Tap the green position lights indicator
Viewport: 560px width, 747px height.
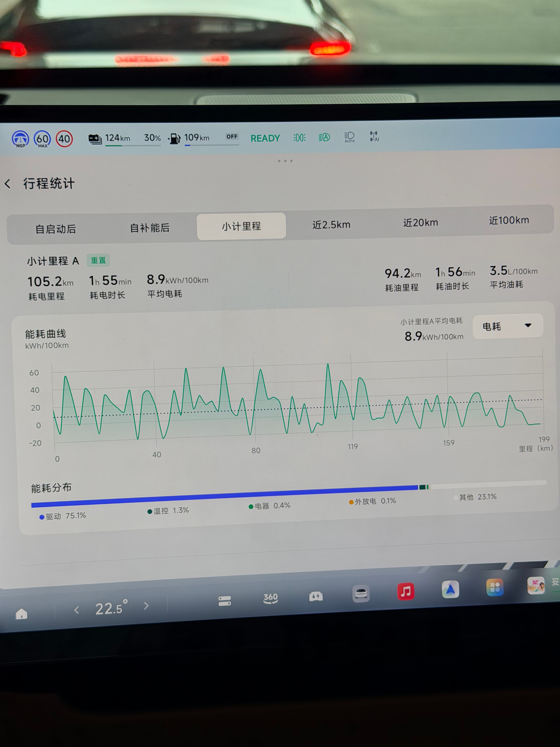pos(299,138)
